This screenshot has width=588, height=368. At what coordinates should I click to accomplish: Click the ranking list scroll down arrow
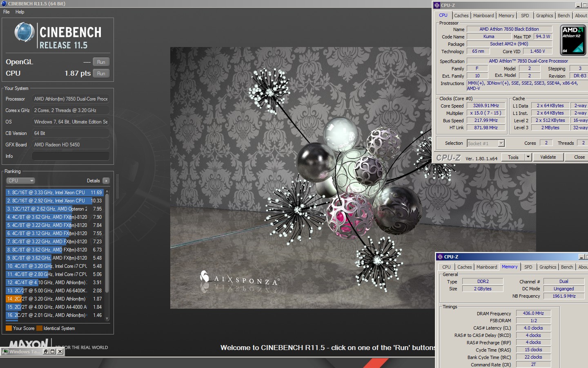click(x=107, y=319)
